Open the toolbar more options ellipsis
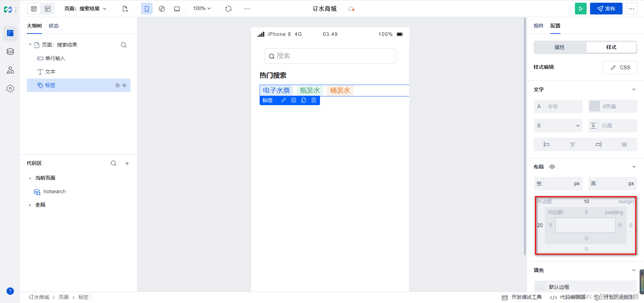The image size is (644, 303). pos(247,9)
